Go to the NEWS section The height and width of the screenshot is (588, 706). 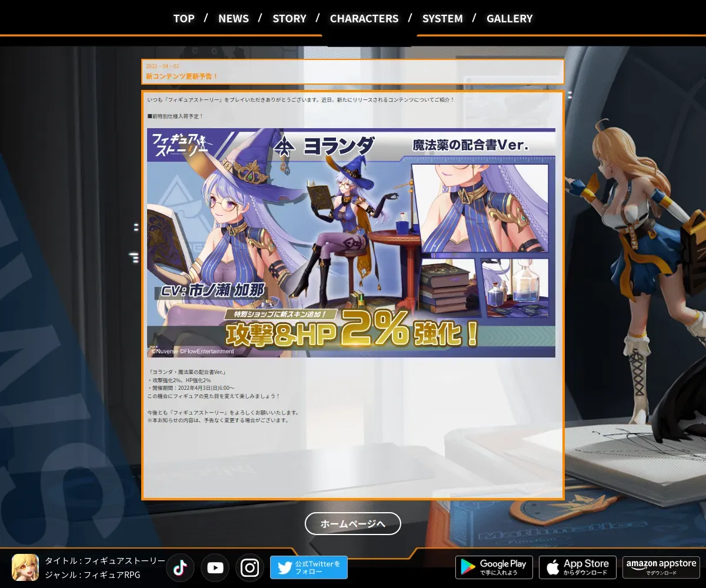[234, 18]
